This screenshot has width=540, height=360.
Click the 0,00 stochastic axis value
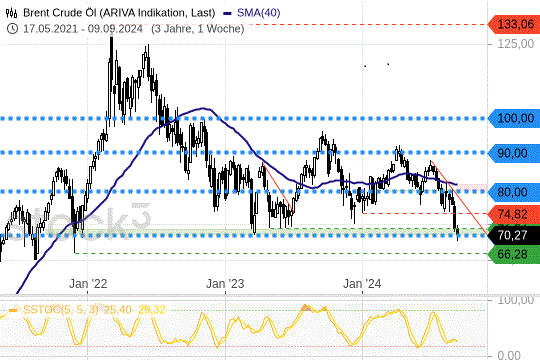click(509, 355)
